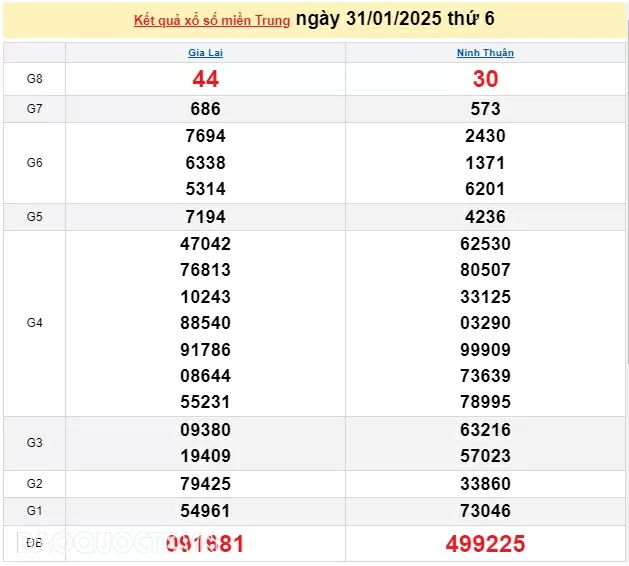This screenshot has height=566, width=629.
Task: Select the G8 prize row label
Action: (34, 78)
